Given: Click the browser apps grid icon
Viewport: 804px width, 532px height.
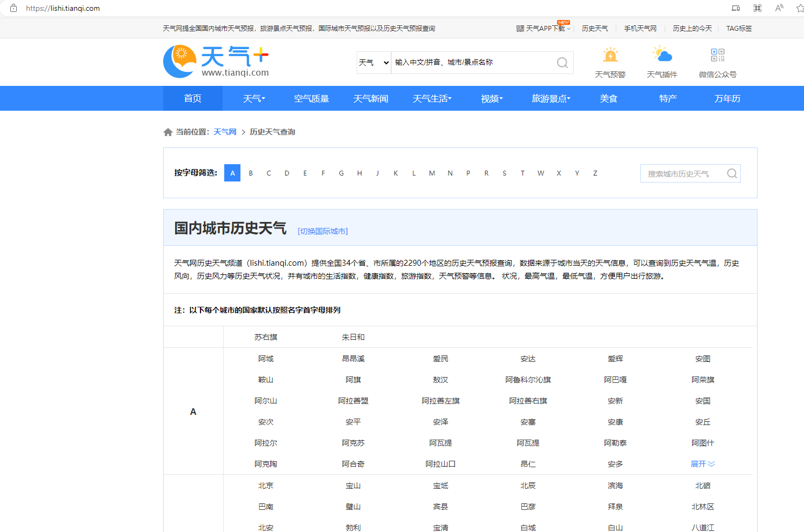Looking at the screenshot, I should click(x=758, y=8).
